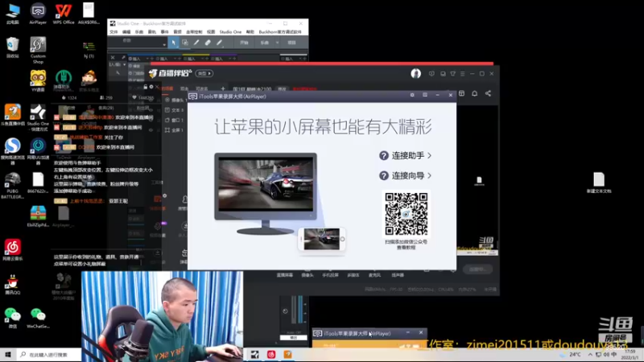Unlock the chat overlay with the lock icon

pyautogui.click(x=145, y=87)
